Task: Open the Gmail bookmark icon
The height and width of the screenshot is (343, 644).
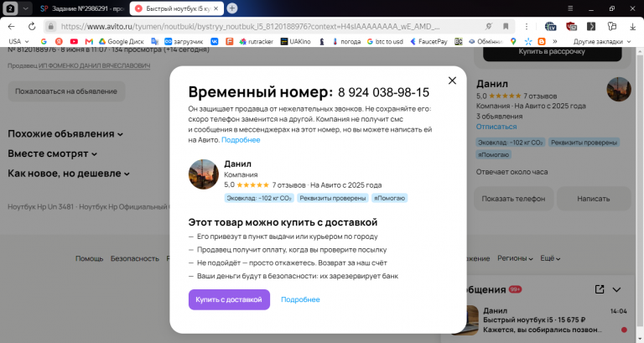Action: coord(89,41)
